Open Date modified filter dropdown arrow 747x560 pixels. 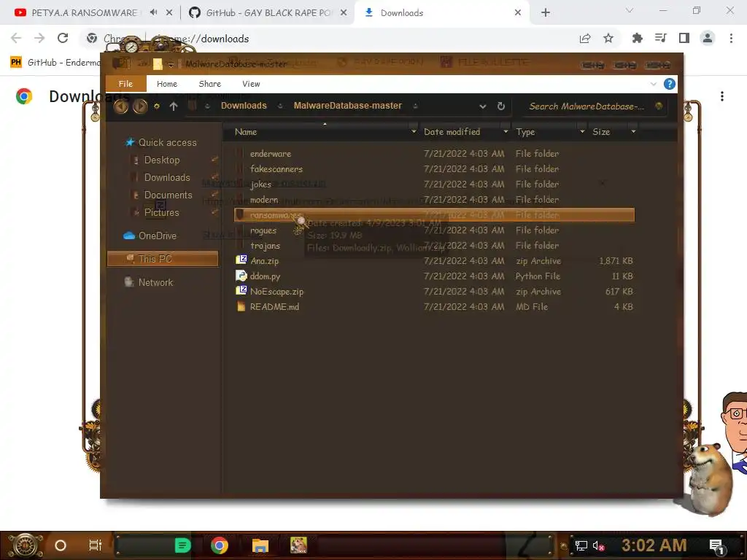coord(506,132)
